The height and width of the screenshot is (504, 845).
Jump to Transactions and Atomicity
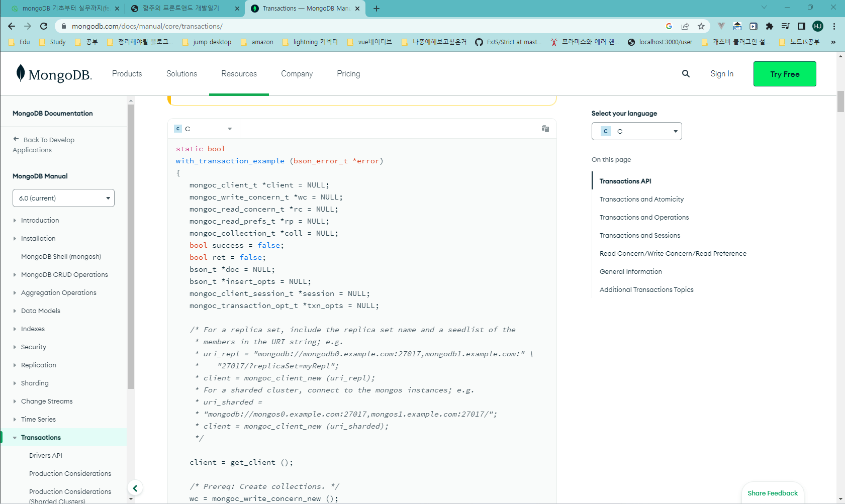641,199
